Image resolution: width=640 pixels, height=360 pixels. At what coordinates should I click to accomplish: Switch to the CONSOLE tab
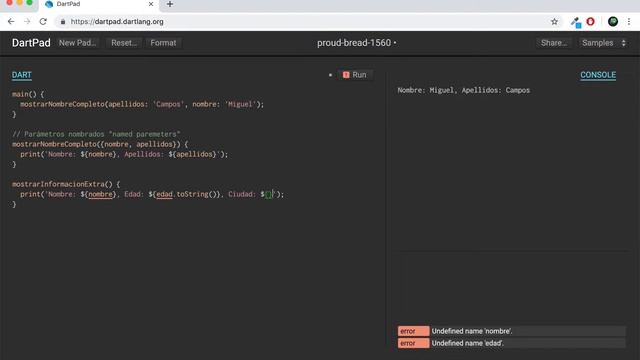[x=598, y=75]
